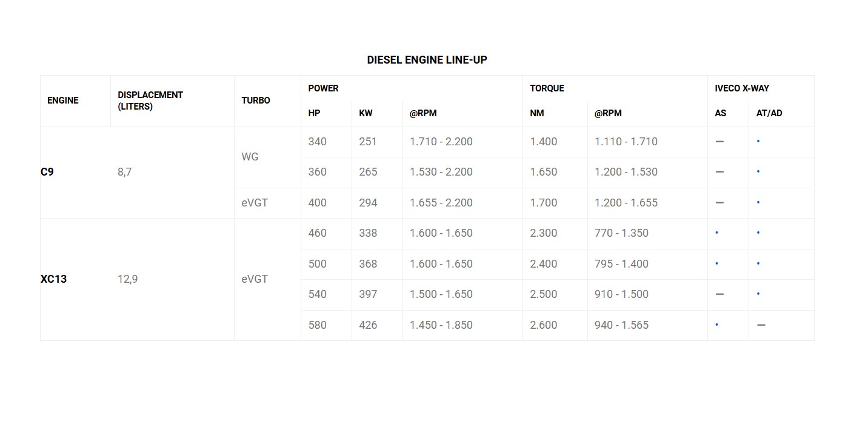Click the 1.710 - 2.200 power RPM cell
The height and width of the screenshot is (422, 868).
pos(441,142)
